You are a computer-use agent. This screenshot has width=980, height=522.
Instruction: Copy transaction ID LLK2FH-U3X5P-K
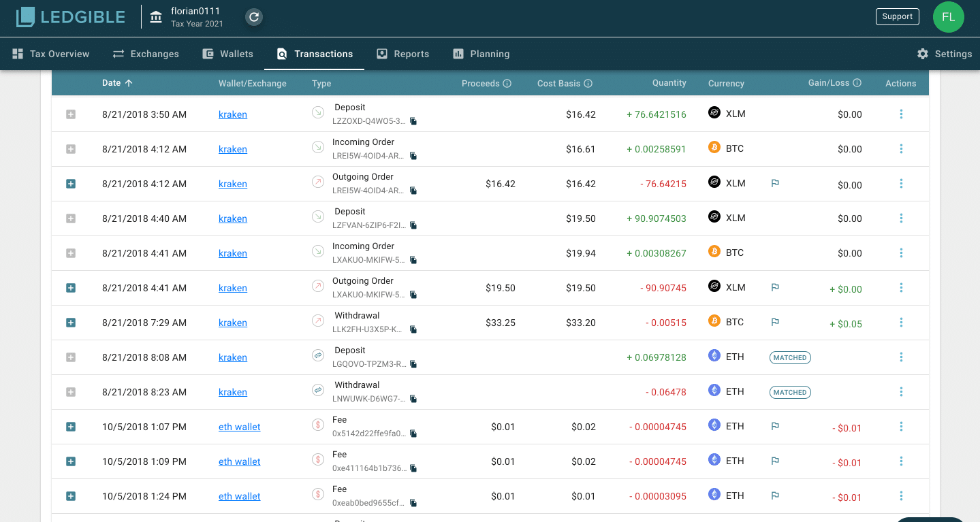pos(413,330)
